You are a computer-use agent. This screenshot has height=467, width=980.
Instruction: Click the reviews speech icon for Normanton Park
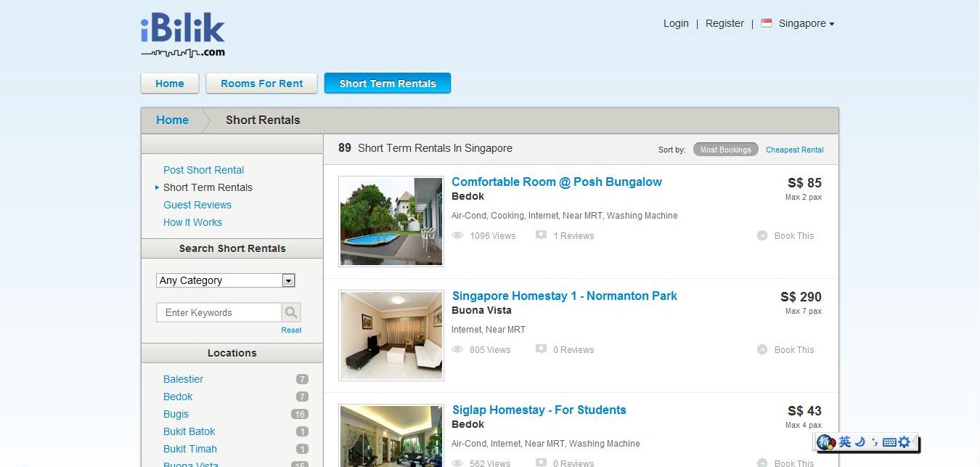[541, 349]
